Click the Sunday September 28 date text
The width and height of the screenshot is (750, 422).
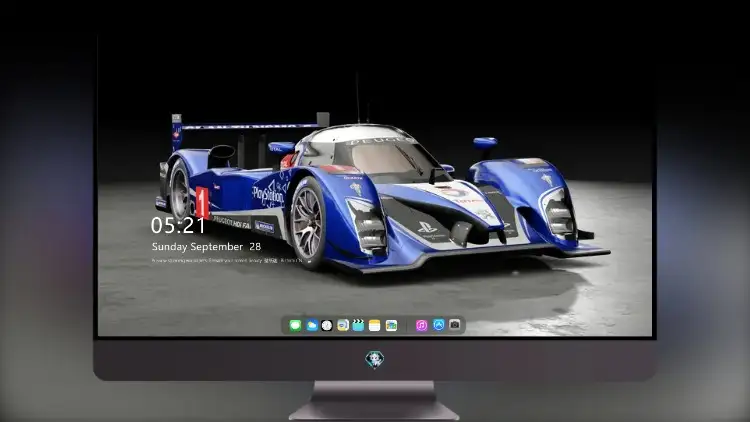pyautogui.click(x=206, y=247)
